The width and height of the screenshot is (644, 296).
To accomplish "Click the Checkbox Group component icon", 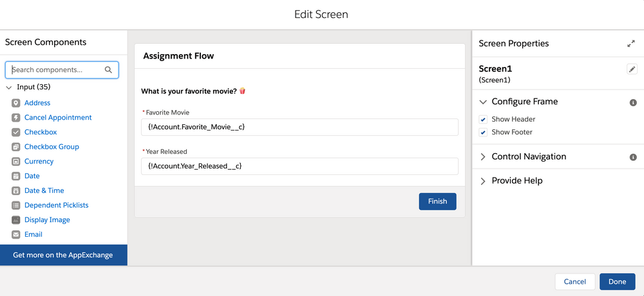I will (16, 147).
